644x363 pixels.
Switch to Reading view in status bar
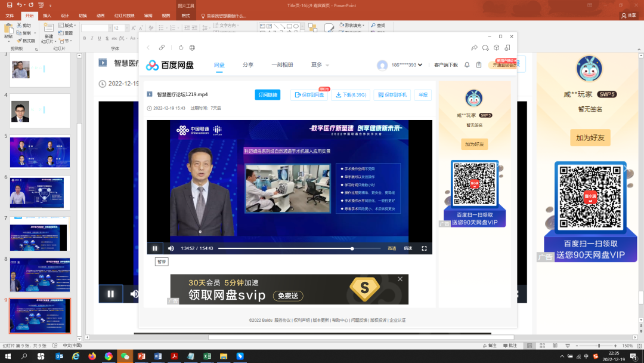pyautogui.click(x=555, y=346)
